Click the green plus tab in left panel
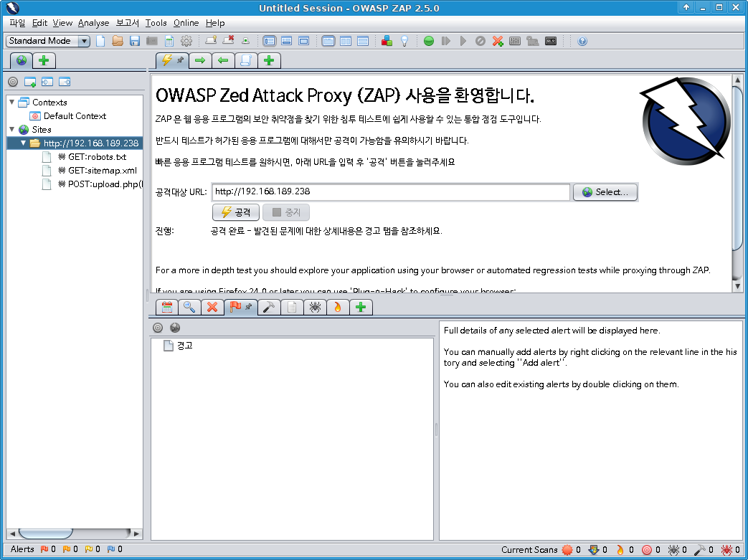 pyautogui.click(x=44, y=60)
